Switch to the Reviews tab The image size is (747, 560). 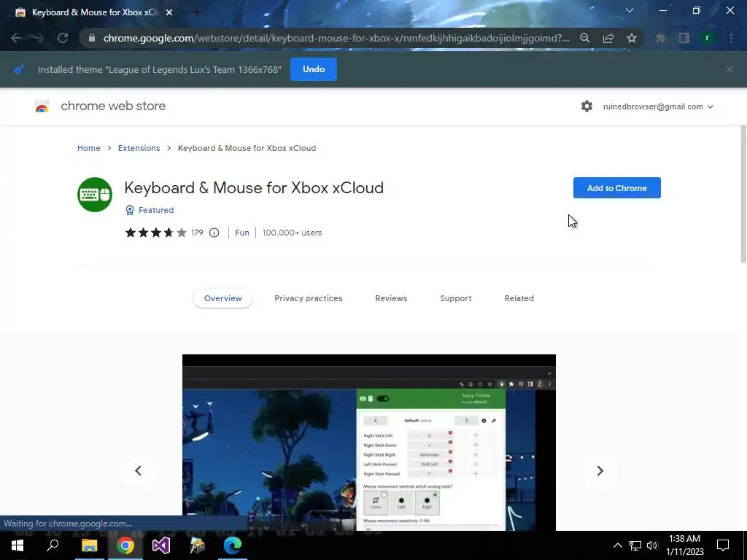391,298
